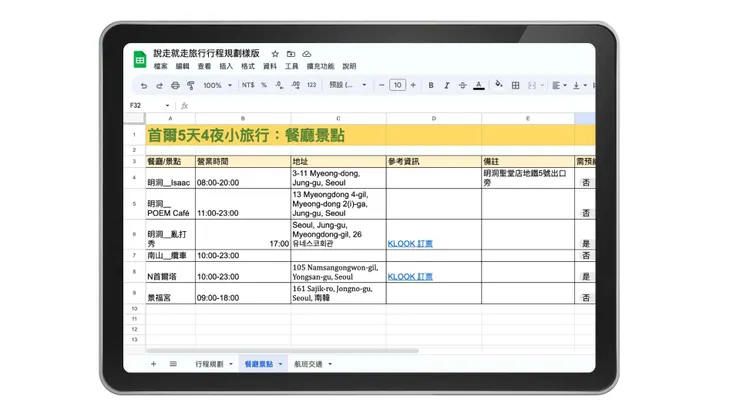Click the merge cells icon

click(x=532, y=85)
